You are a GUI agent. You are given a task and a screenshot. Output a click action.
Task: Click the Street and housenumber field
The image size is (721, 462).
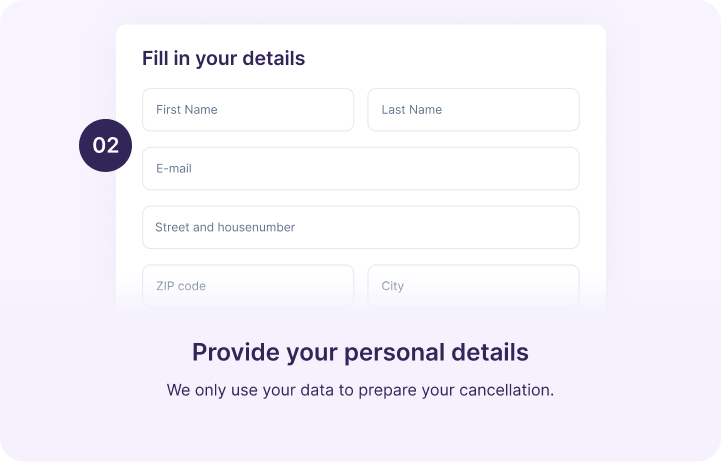pos(360,228)
